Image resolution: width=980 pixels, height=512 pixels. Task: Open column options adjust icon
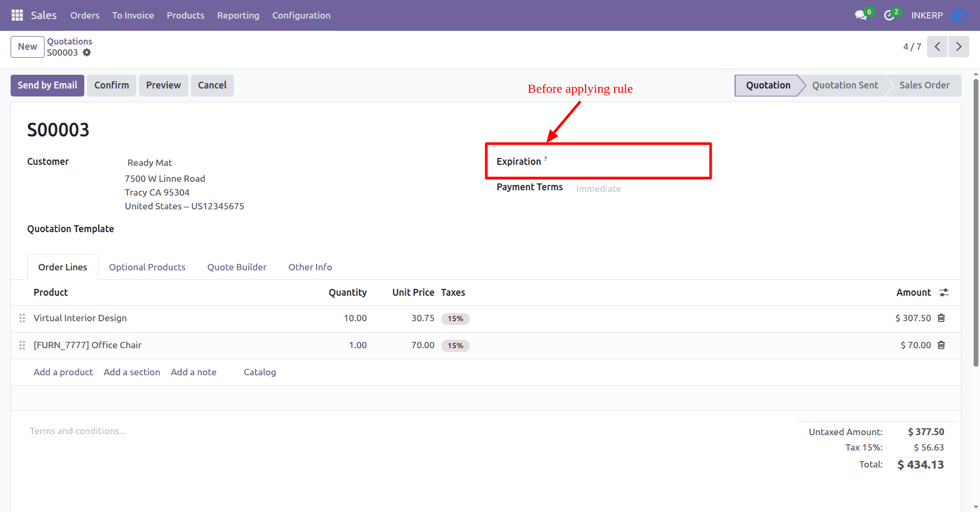944,293
